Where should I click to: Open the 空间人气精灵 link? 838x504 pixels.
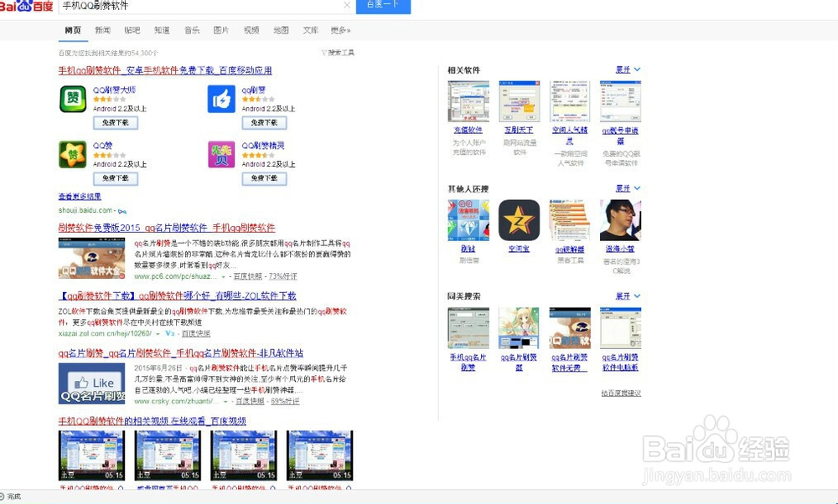(570, 135)
